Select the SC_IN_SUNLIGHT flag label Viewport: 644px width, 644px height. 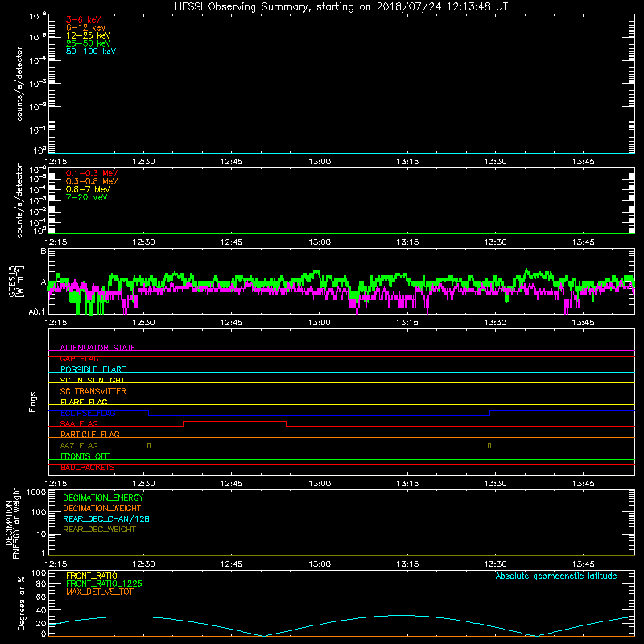pyautogui.click(x=93, y=380)
